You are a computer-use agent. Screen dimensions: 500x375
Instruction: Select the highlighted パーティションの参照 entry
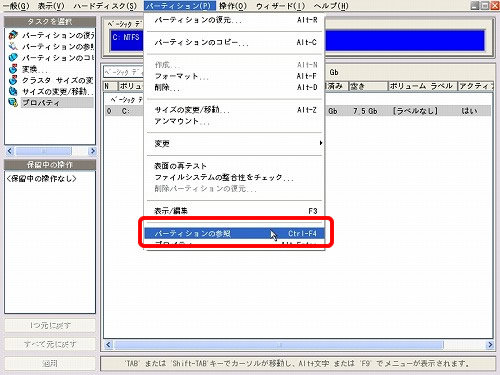(x=235, y=233)
